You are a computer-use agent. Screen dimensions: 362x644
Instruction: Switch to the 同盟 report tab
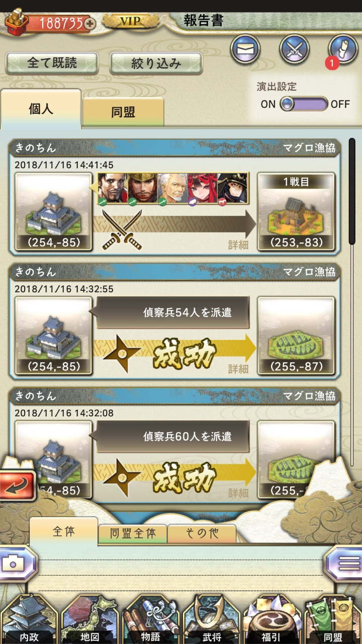pyautogui.click(x=123, y=112)
